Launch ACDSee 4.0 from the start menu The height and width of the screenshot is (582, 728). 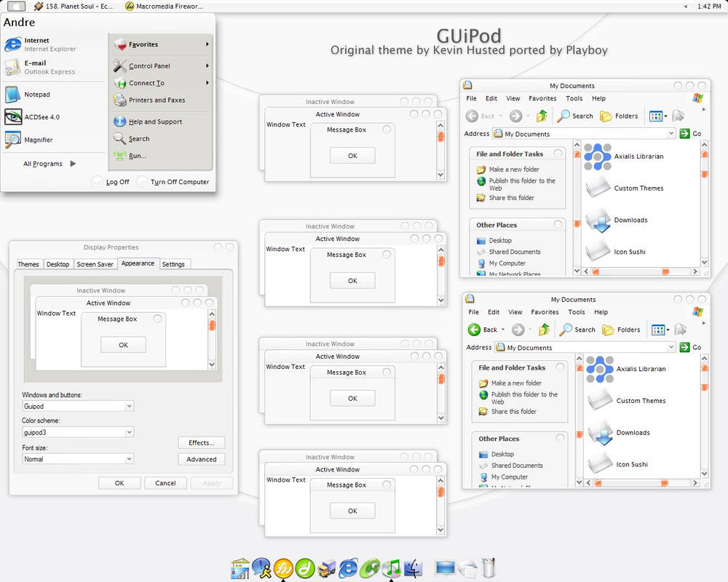(32, 117)
